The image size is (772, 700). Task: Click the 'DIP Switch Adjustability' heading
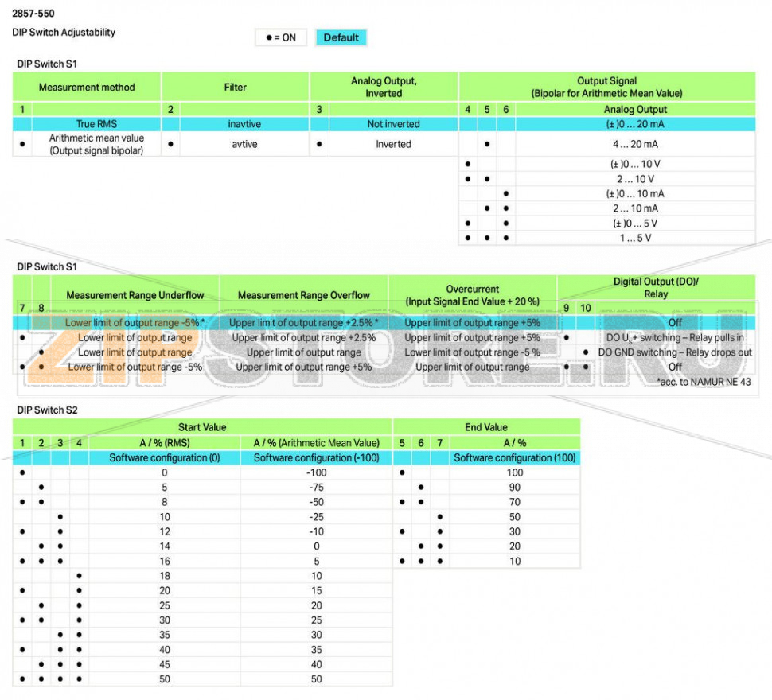[64, 33]
